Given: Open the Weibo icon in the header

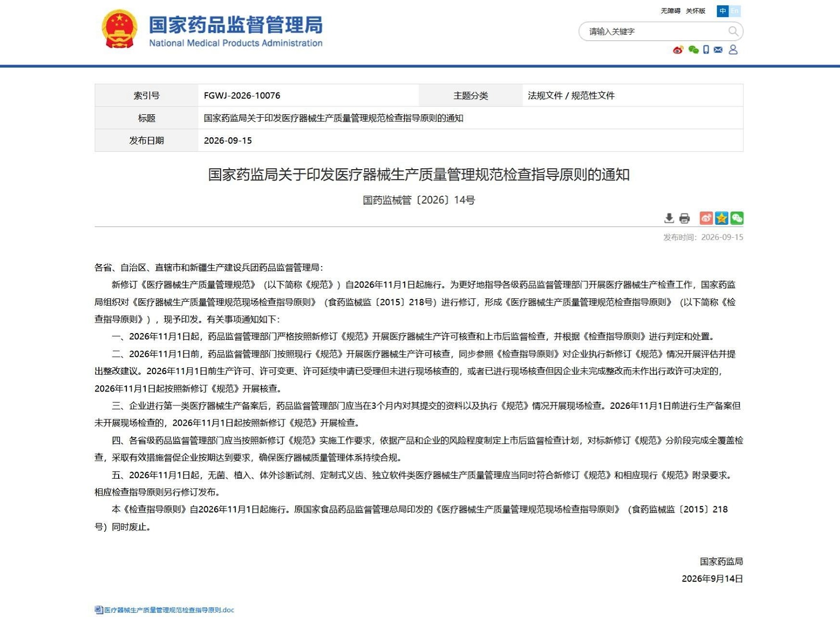Looking at the screenshot, I should (x=678, y=50).
